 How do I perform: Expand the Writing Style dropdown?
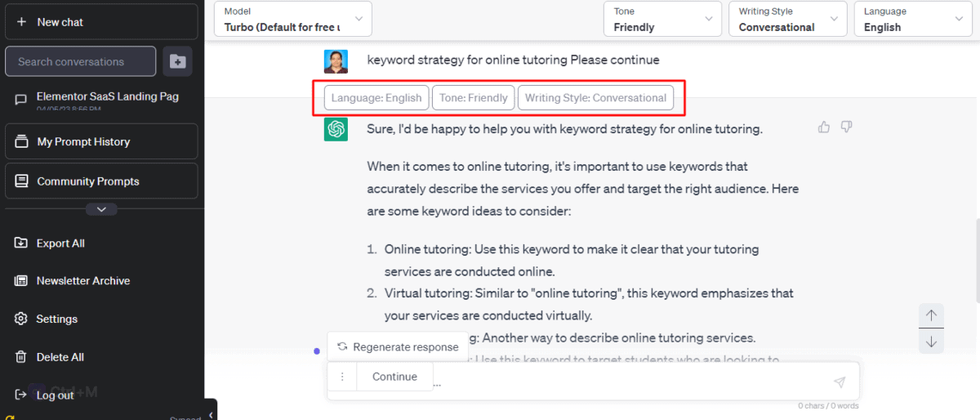point(787,19)
